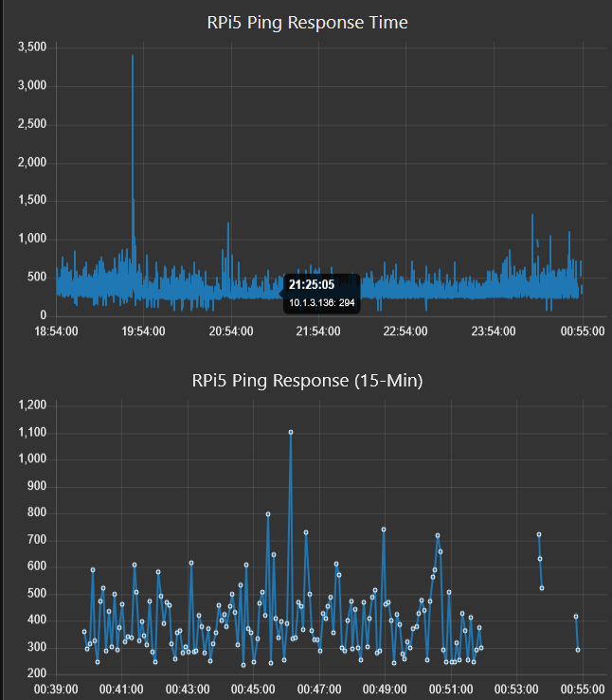Click the 00:47:00 x-axis label
The height and width of the screenshot is (700, 612).
pos(319,690)
